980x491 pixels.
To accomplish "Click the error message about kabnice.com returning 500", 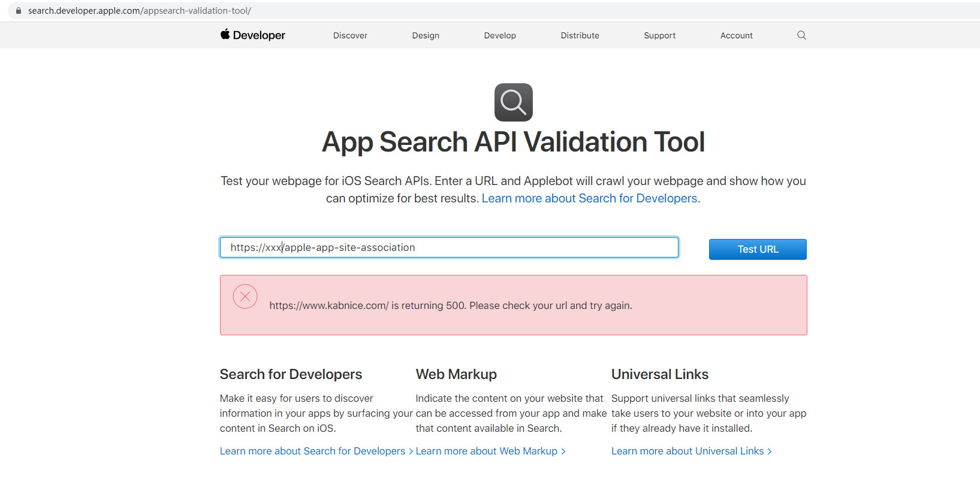I will tap(451, 305).
